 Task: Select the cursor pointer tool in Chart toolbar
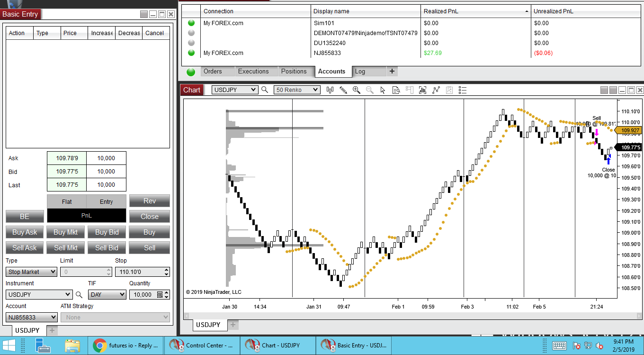coord(383,90)
